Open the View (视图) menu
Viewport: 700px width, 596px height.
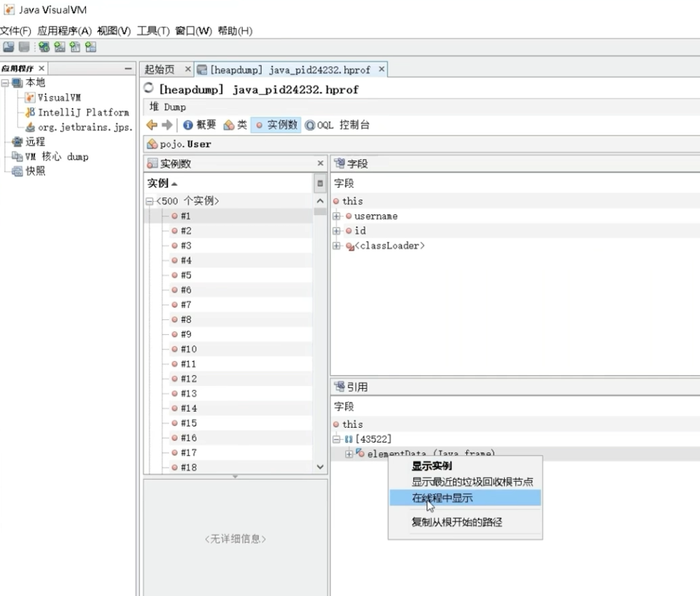(114, 31)
